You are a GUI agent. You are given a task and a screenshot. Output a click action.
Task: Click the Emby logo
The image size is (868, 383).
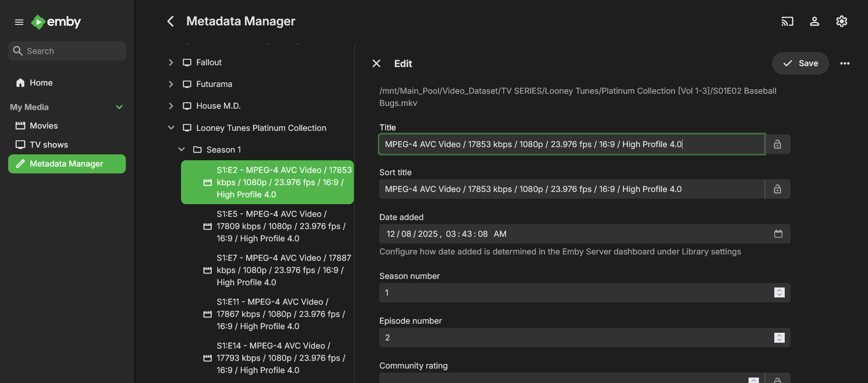pos(56,22)
